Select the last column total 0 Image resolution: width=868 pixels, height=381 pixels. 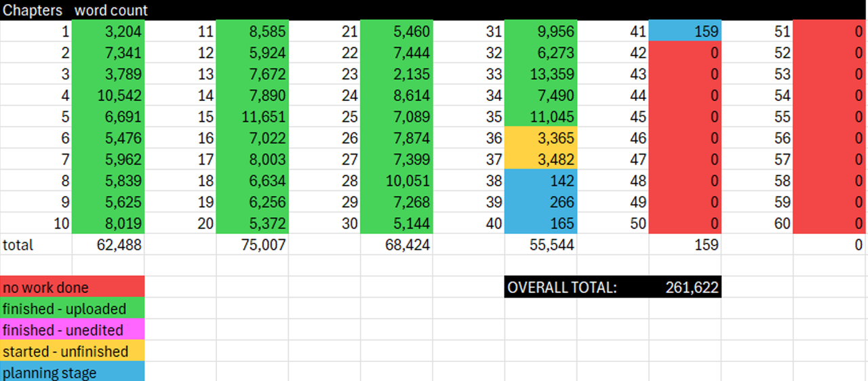coord(830,245)
